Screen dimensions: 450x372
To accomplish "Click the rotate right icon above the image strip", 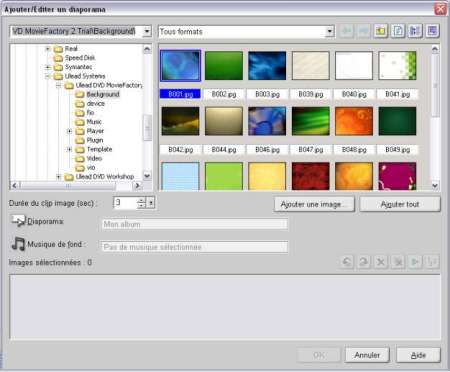I will pyautogui.click(x=364, y=262).
